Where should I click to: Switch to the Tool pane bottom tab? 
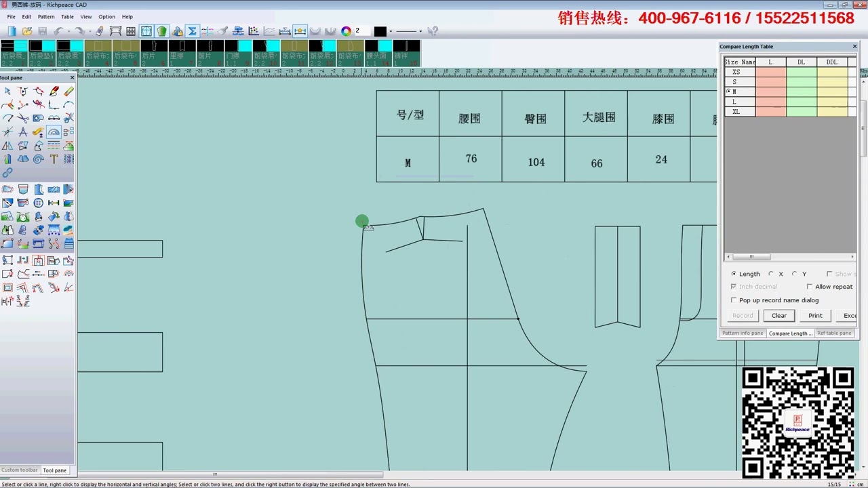click(55, 470)
